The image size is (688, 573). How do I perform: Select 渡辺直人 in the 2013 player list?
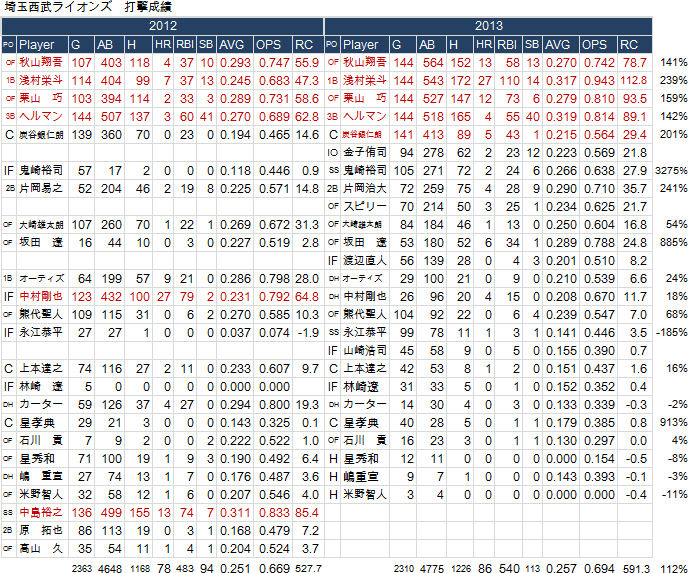[365, 260]
